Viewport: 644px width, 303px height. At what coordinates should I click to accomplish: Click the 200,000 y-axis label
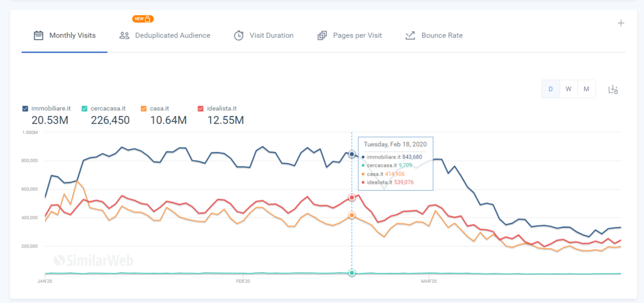pos(31,246)
